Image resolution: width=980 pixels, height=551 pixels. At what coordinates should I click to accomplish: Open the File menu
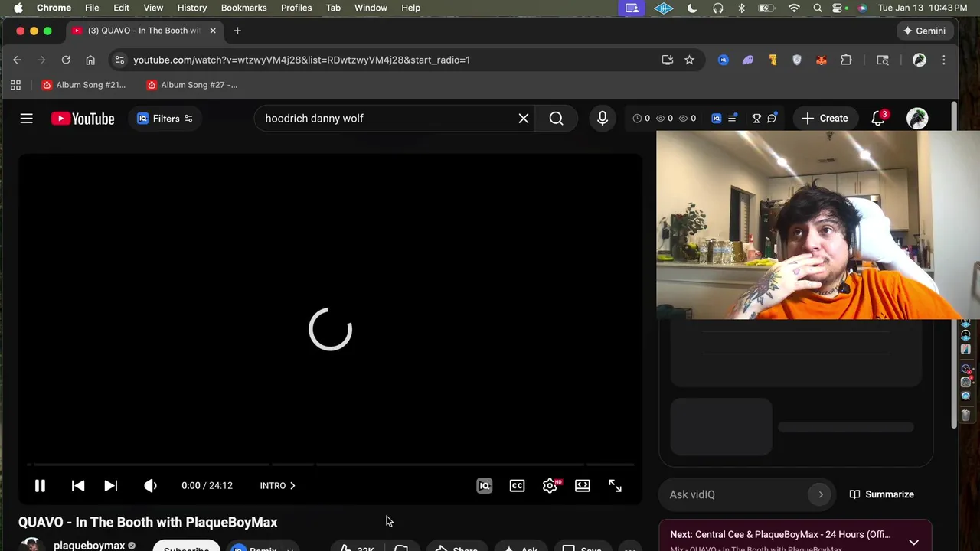92,8
